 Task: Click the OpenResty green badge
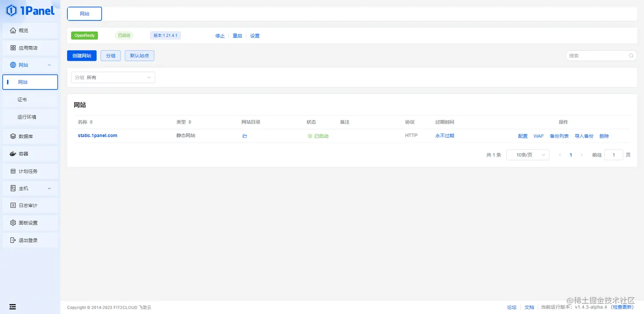84,36
